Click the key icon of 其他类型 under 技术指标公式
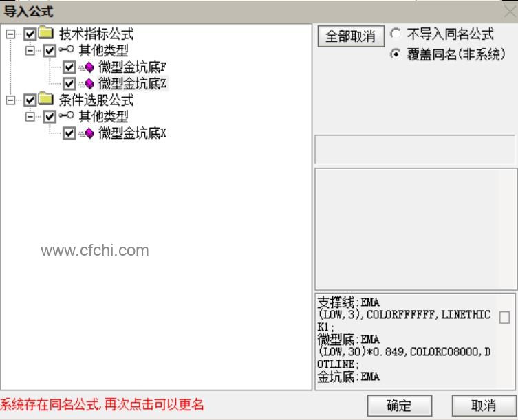Screen dimensions: 518x420 (67, 49)
